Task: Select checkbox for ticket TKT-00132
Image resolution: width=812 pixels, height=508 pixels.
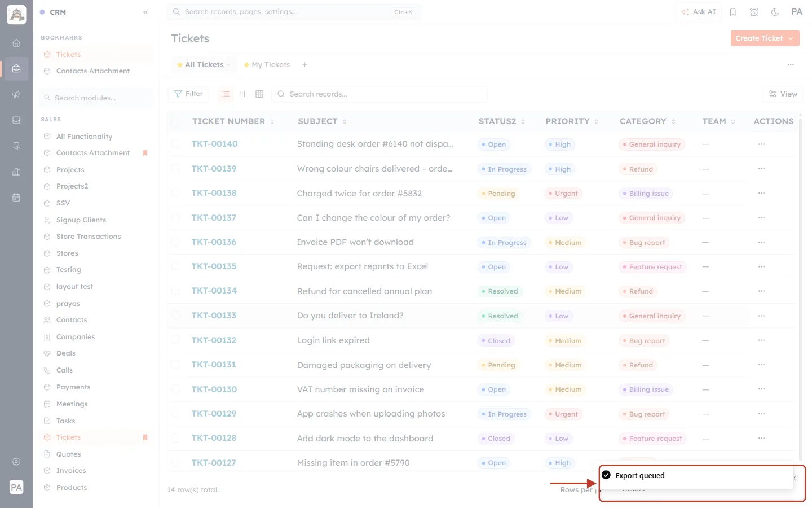Action: click(x=175, y=340)
